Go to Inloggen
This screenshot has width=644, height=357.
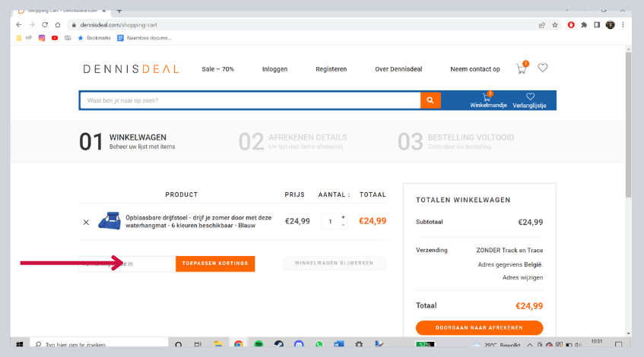tap(274, 69)
